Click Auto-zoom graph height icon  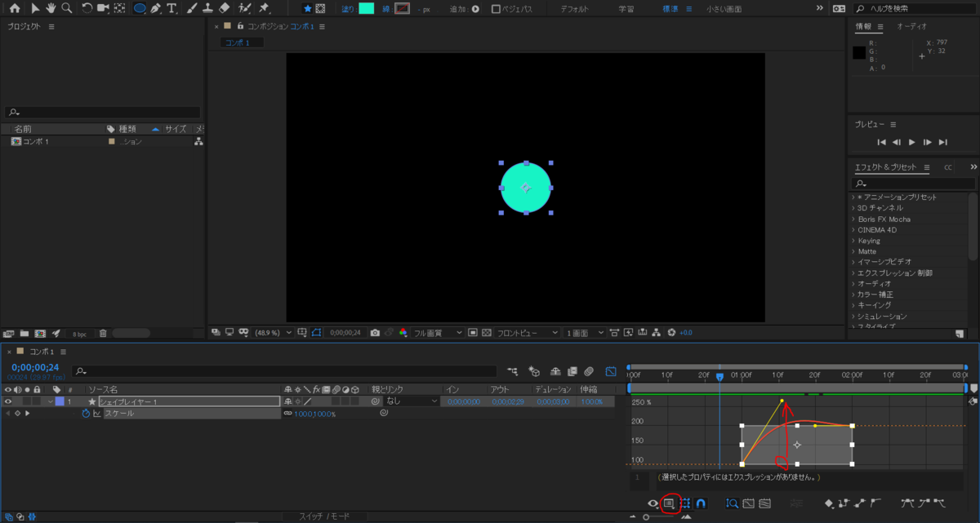732,503
